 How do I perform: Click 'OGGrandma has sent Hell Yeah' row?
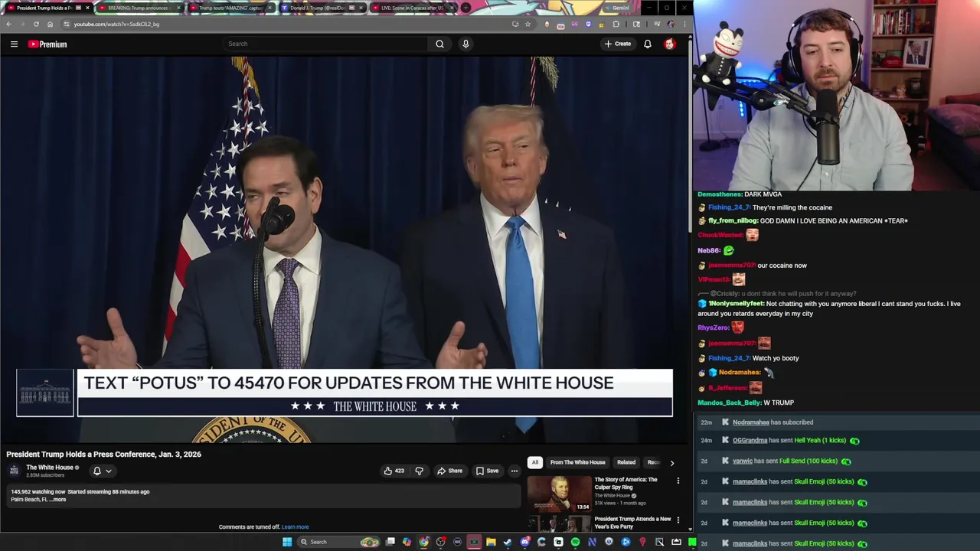coord(838,441)
